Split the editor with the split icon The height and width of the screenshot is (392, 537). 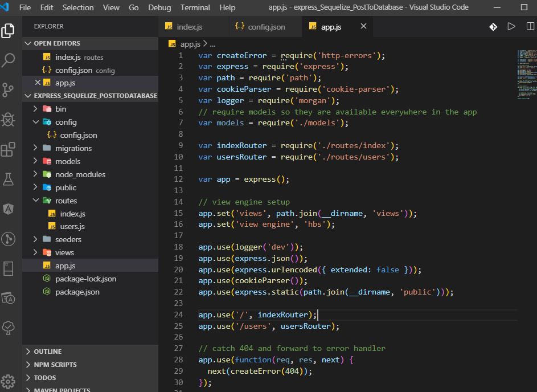(530, 26)
